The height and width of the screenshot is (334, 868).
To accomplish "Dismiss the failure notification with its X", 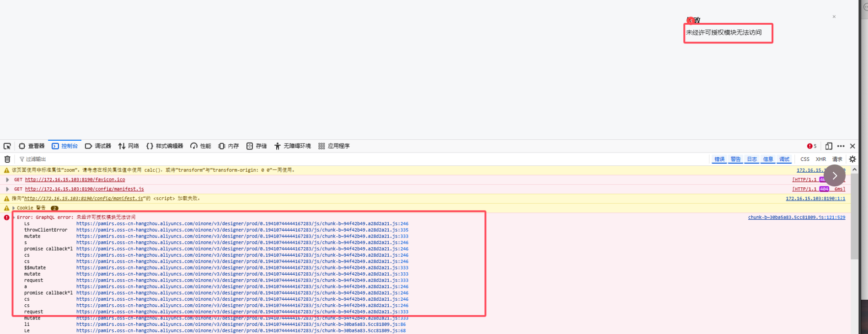I will (834, 16).
